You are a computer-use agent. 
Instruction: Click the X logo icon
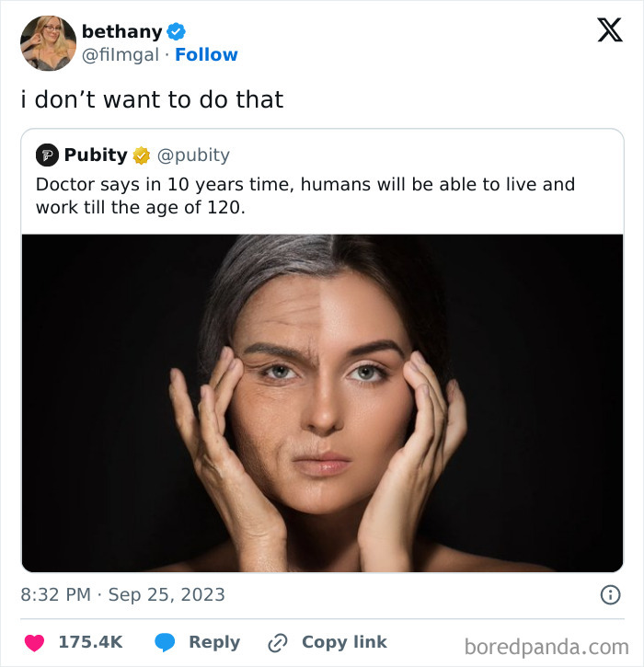tap(610, 29)
